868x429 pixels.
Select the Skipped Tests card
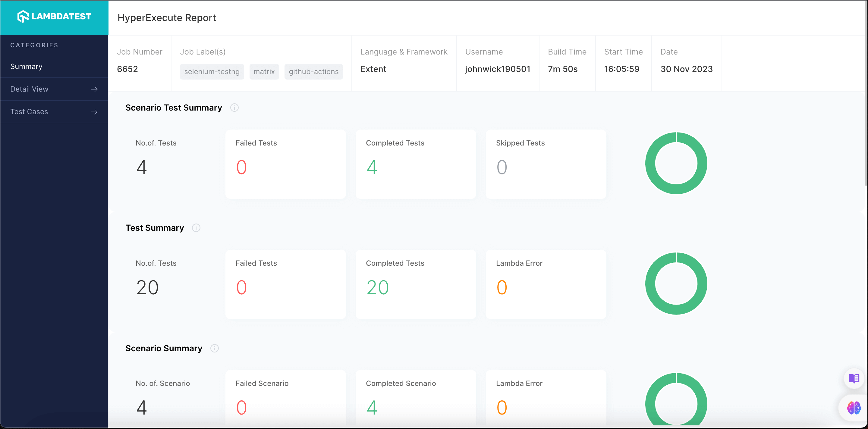546,164
